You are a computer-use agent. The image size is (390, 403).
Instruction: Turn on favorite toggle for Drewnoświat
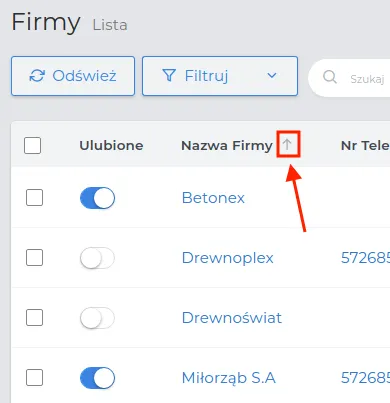[97, 318]
